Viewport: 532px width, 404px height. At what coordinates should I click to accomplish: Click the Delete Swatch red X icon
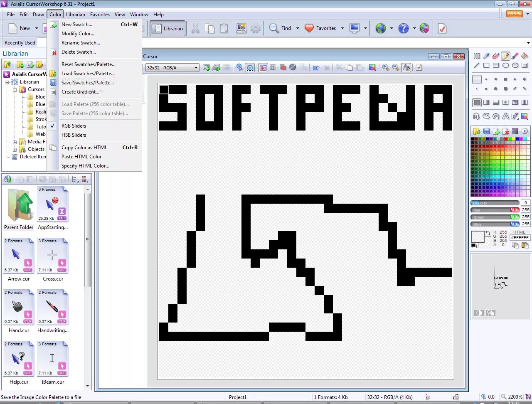point(505,131)
